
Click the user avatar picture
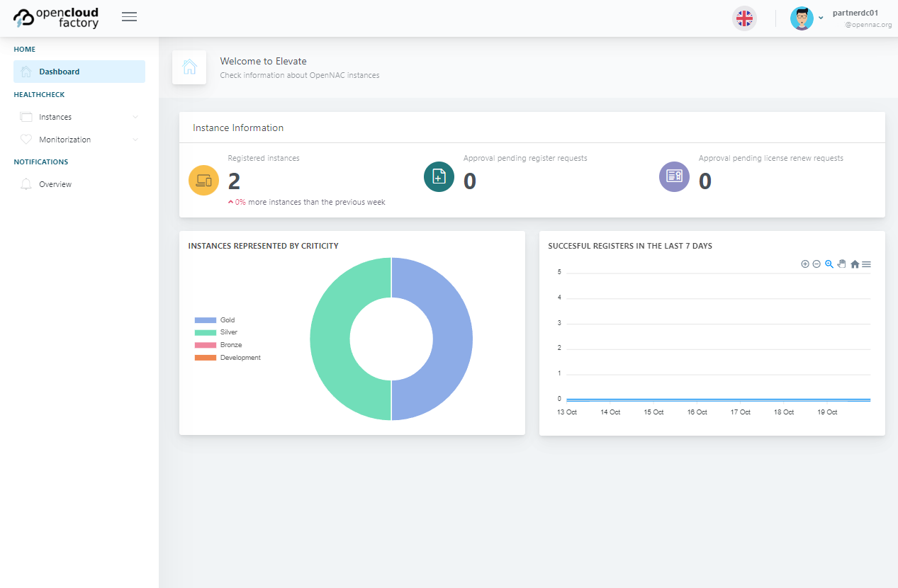pyautogui.click(x=802, y=18)
